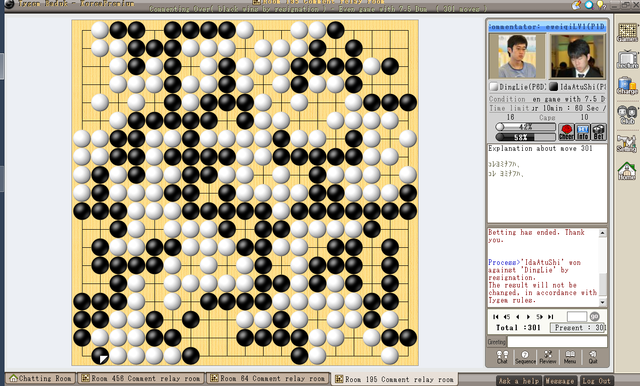Open the Charge icon in the sidebar
The image size is (640, 386).
627,86
